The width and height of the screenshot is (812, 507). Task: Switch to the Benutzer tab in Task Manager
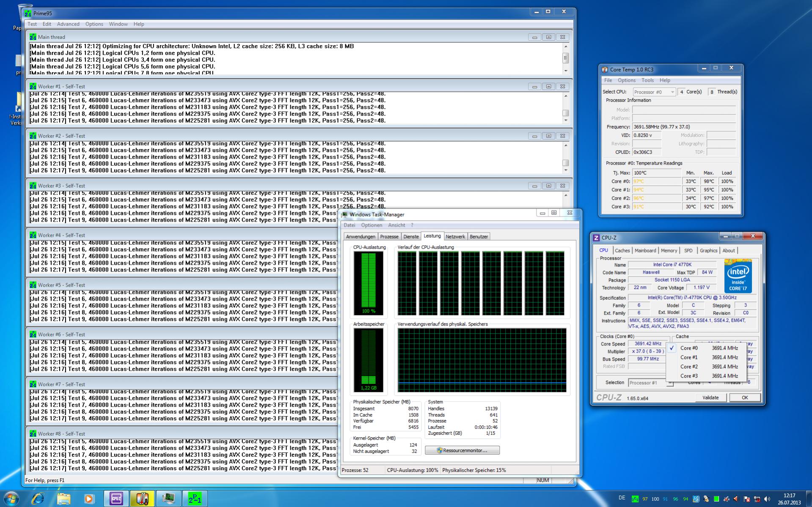tap(479, 237)
